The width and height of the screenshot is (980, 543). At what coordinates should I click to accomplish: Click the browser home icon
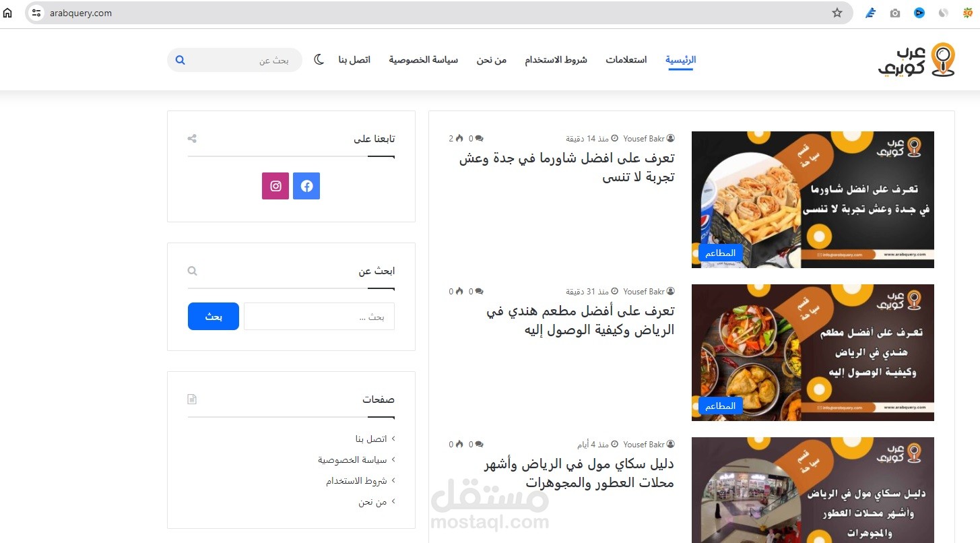coord(7,13)
